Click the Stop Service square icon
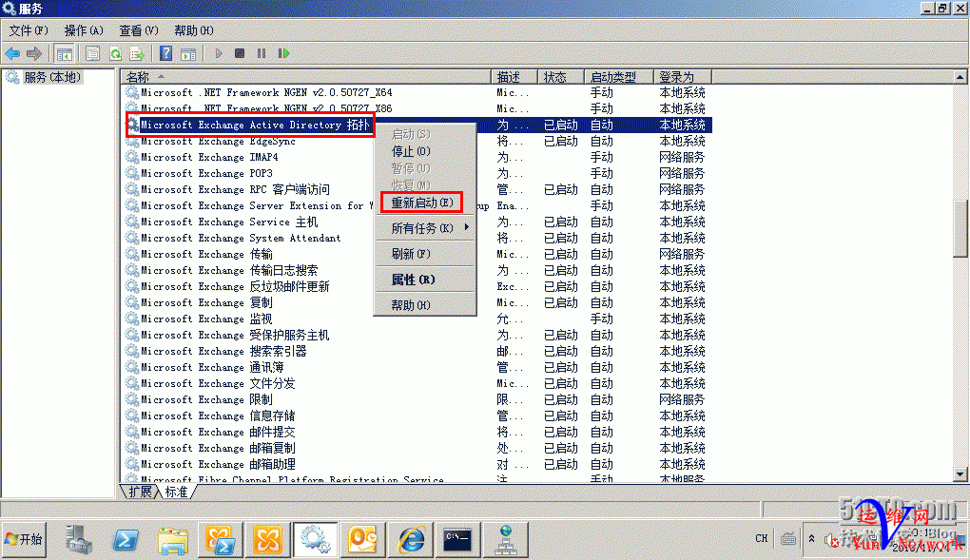 click(x=240, y=54)
